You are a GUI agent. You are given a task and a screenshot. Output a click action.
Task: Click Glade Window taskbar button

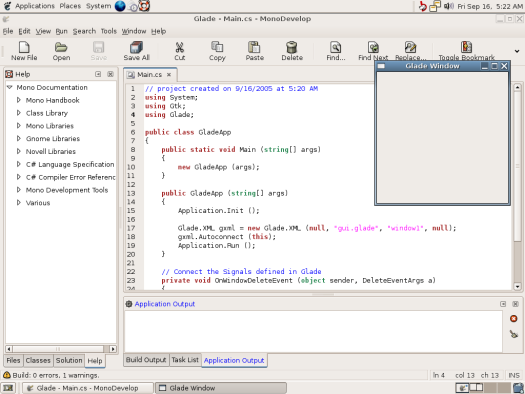click(221, 388)
